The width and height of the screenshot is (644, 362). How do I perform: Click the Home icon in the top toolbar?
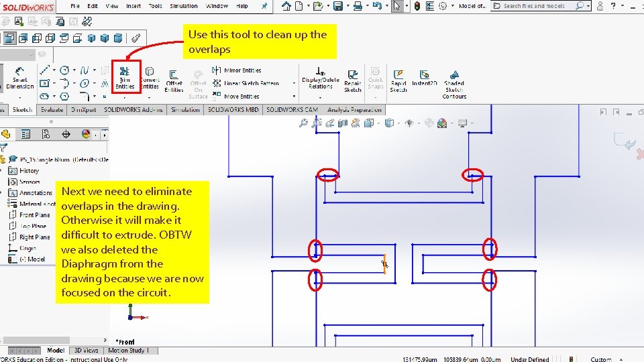[x=286, y=6]
